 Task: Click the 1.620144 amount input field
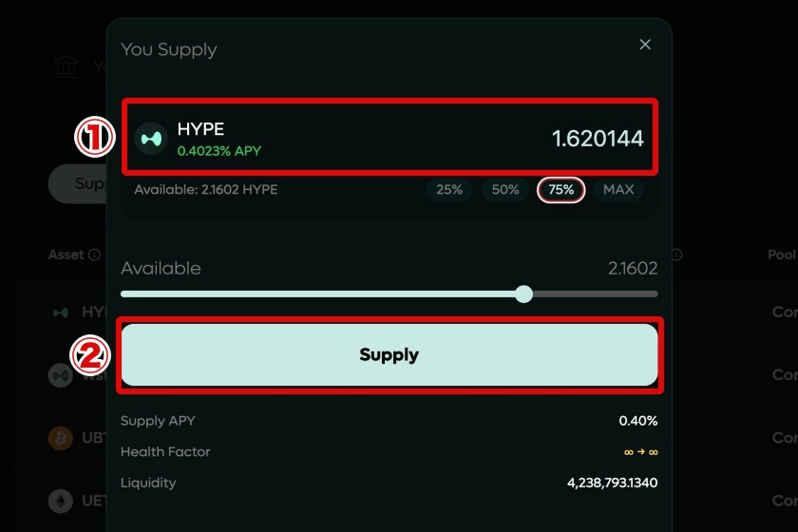(x=598, y=139)
